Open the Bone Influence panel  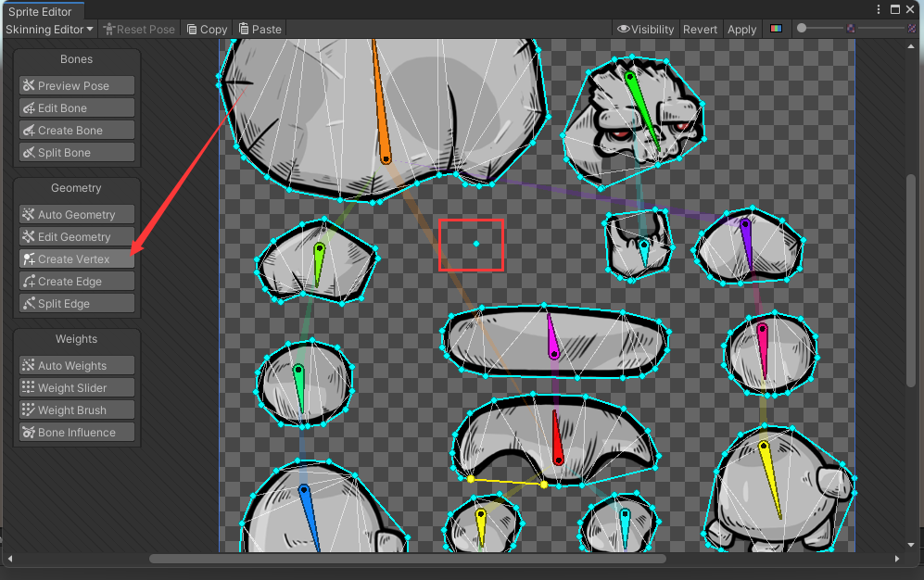pyautogui.click(x=76, y=432)
